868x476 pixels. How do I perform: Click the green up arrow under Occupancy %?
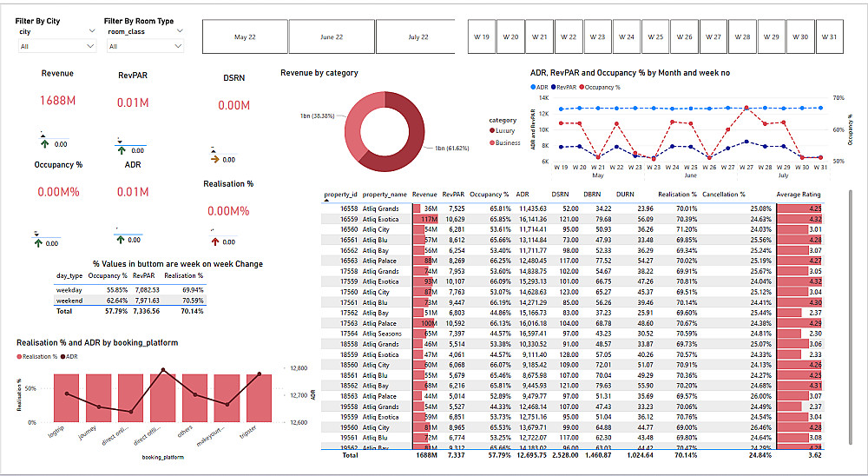pyautogui.click(x=37, y=243)
